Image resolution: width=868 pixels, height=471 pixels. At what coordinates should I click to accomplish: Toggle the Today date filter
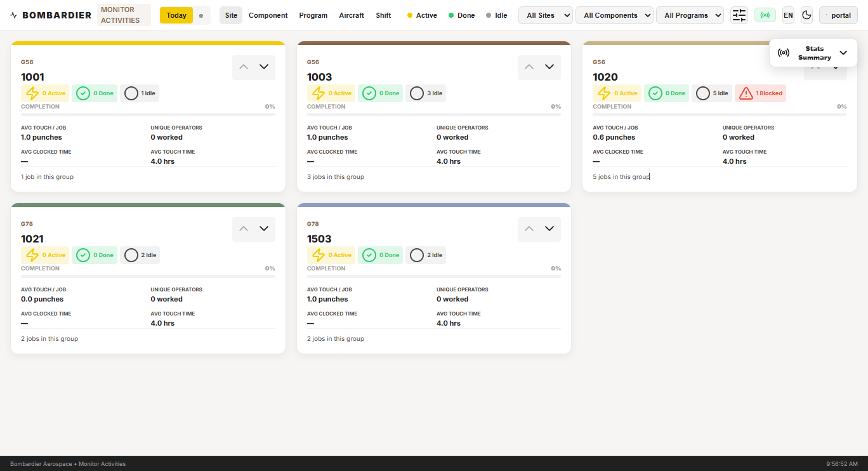[176, 15]
